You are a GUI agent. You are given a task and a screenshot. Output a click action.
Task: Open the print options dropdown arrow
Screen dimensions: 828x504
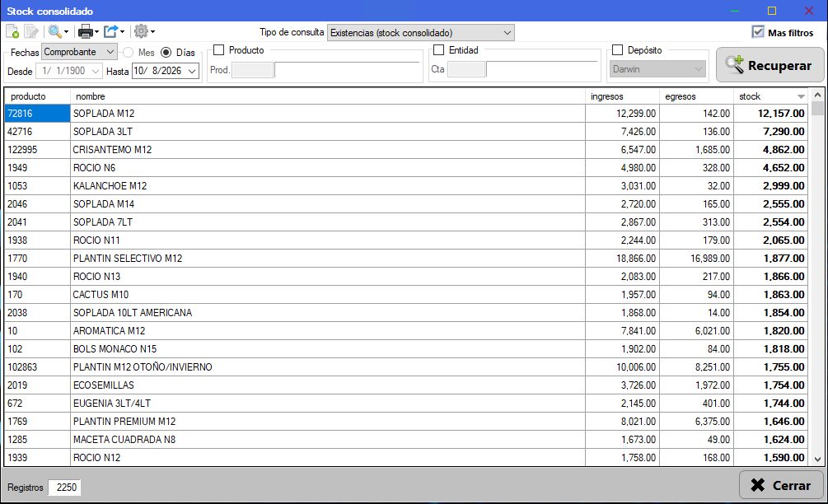pyautogui.click(x=96, y=32)
